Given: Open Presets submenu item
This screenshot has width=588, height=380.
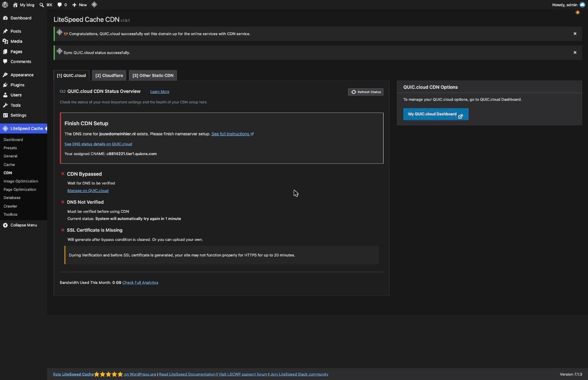Looking at the screenshot, I should click(10, 148).
